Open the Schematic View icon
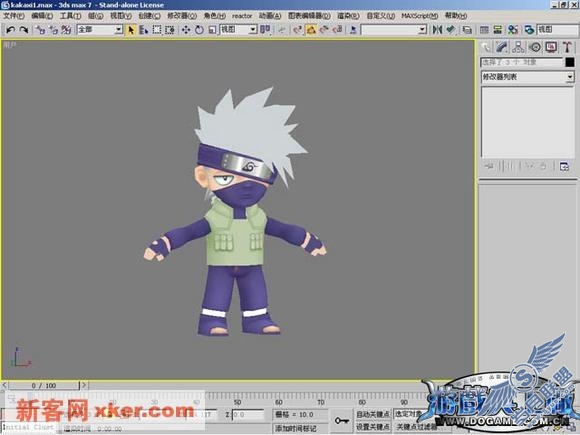Screen dimensions: 580x435 pos(498,30)
